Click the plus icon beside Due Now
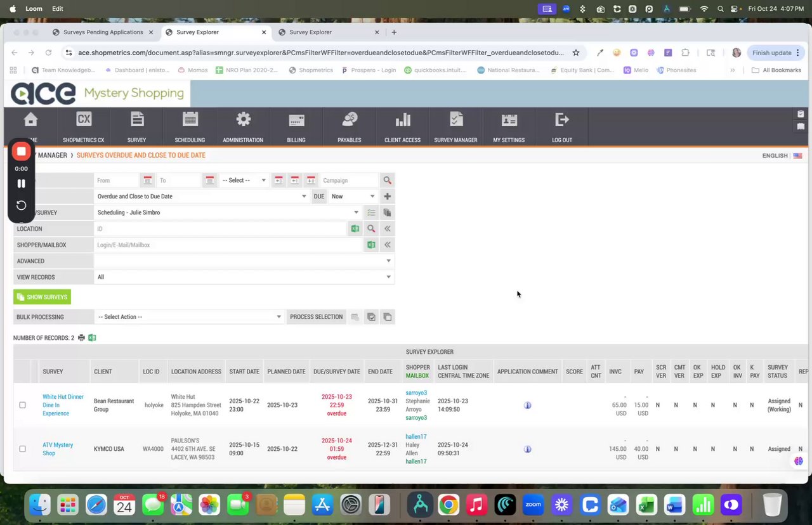812x525 pixels. pos(387,197)
